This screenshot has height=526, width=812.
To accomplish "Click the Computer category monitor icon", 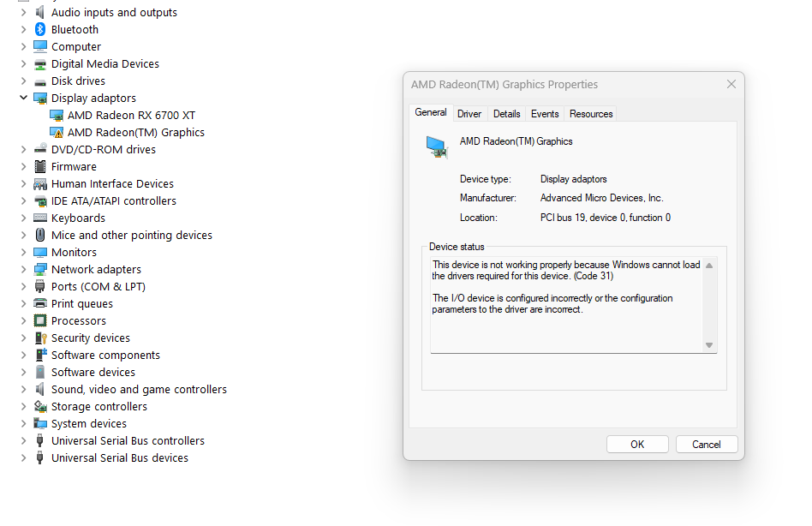I will pos(40,46).
